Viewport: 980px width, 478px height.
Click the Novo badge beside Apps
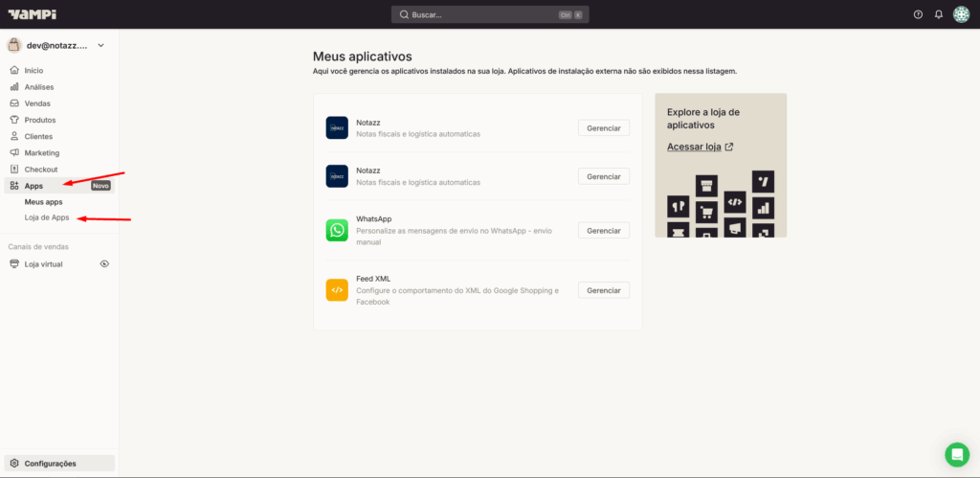click(100, 186)
